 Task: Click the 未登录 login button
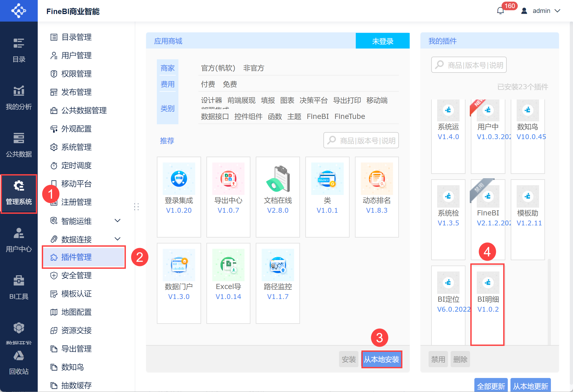383,41
